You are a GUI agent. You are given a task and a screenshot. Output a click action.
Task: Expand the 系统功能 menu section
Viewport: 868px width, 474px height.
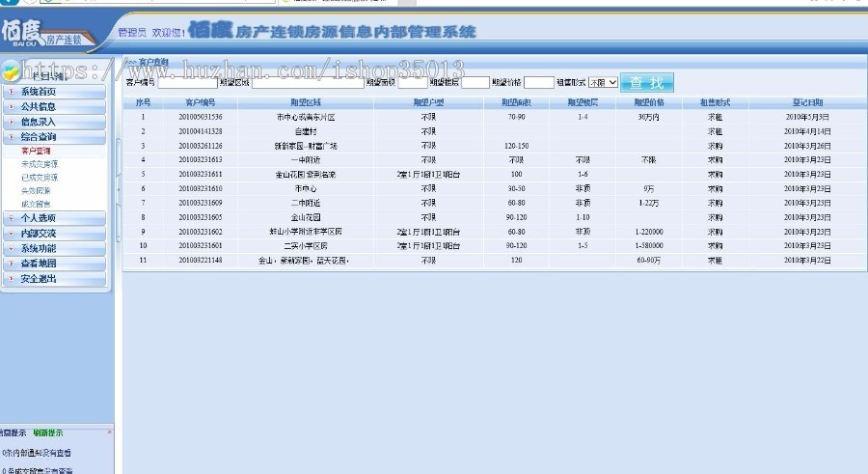pos(54,248)
